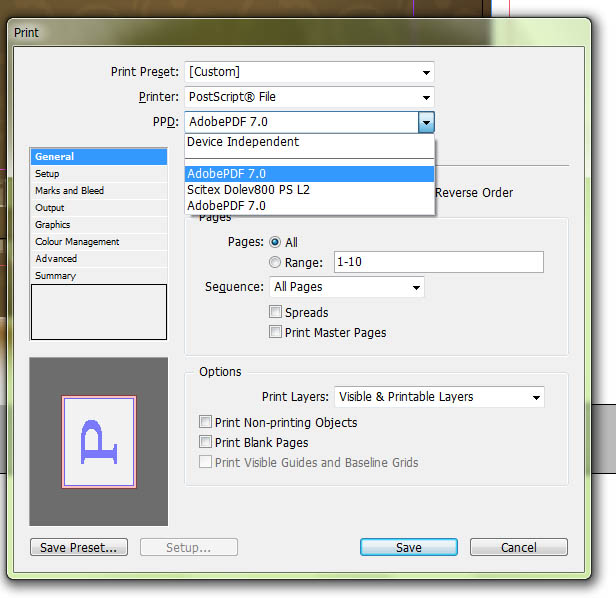Enable the Spreads checkbox

pyautogui.click(x=275, y=312)
